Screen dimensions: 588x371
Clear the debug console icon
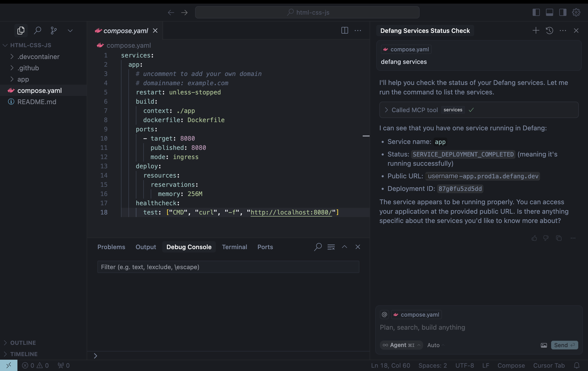click(x=331, y=247)
